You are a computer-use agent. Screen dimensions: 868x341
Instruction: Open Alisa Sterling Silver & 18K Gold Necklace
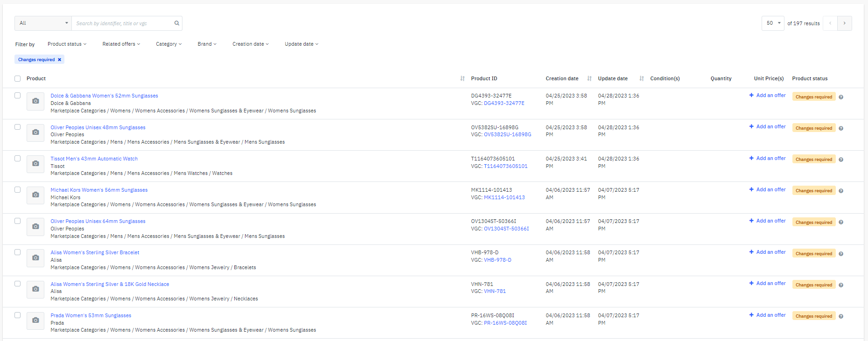click(x=110, y=284)
